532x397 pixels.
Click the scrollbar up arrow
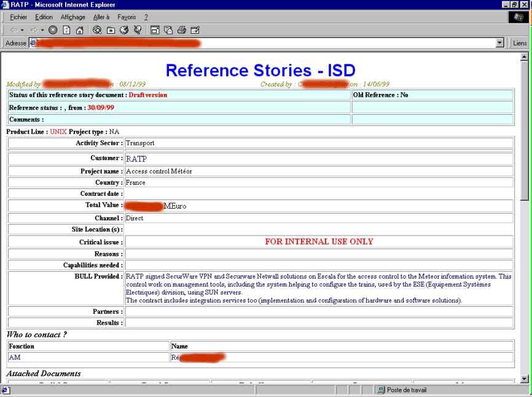click(x=524, y=57)
